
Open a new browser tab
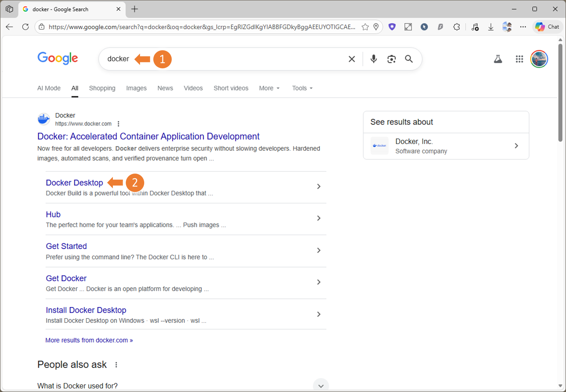click(134, 9)
